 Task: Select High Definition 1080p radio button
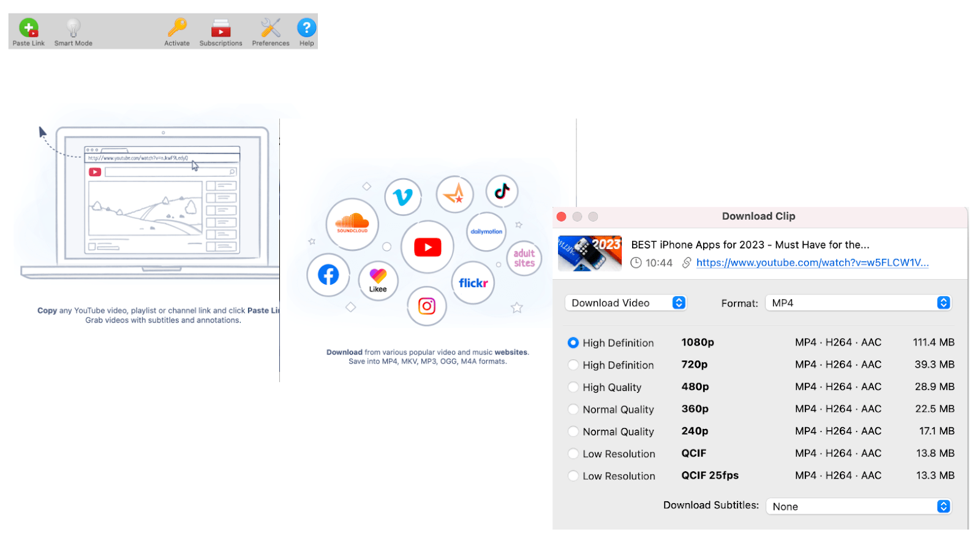[x=573, y=343]
